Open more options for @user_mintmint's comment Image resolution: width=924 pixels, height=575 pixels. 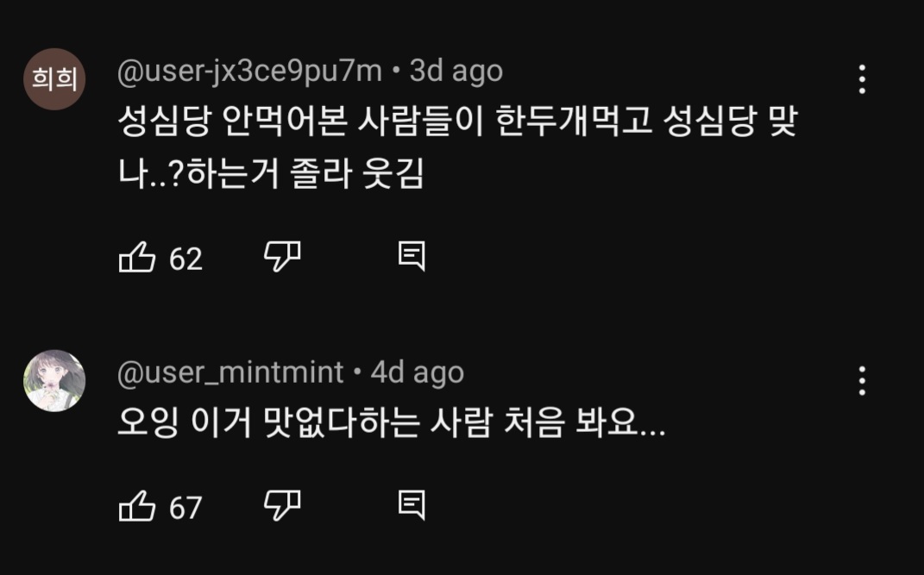861,380
